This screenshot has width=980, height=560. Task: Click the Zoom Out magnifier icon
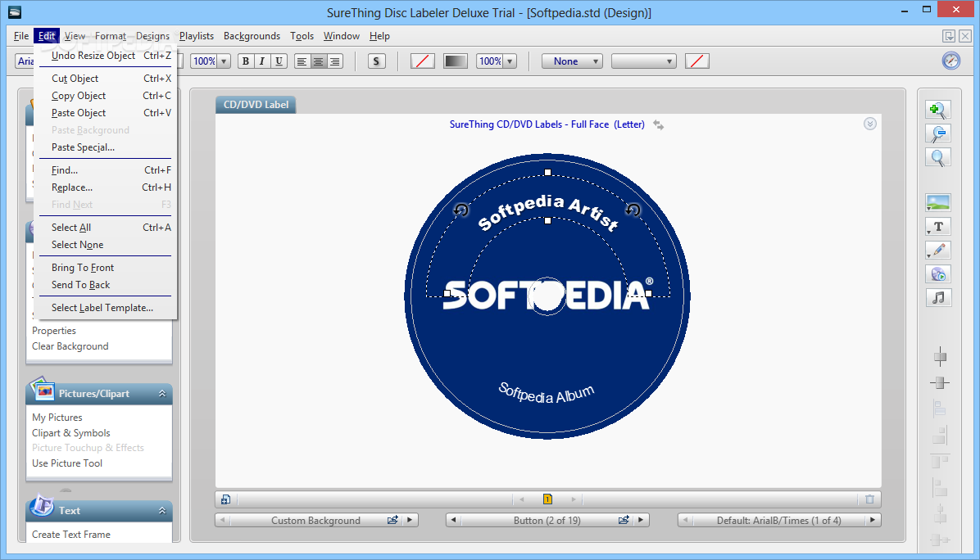coord(937,133)
